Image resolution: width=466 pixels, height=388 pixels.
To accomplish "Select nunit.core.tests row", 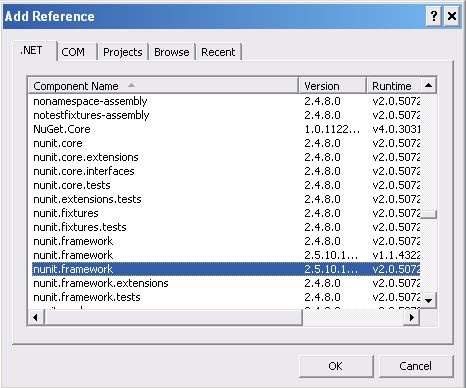I will (x=226, y=185).
